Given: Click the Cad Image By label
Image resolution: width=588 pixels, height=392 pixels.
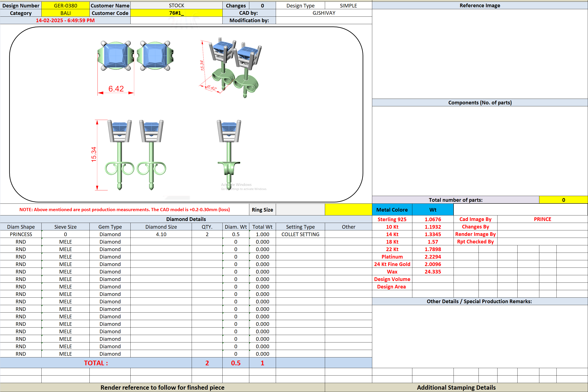Looking at the screenshot, I should tap(475, 219).
